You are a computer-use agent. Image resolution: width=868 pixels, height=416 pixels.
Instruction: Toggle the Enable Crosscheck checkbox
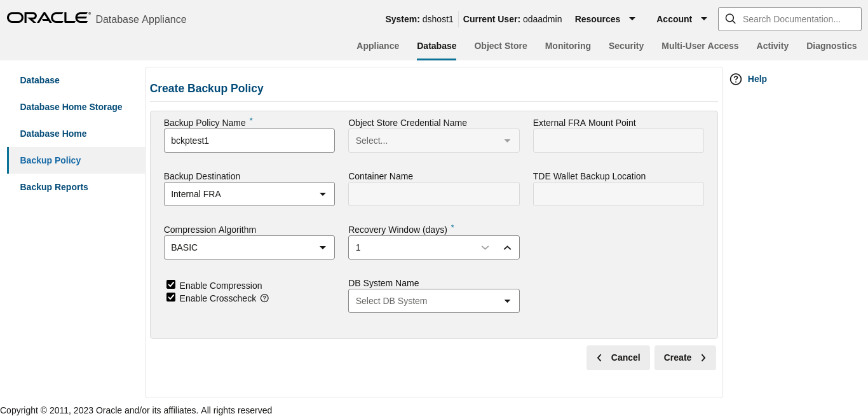click(171, 298)
